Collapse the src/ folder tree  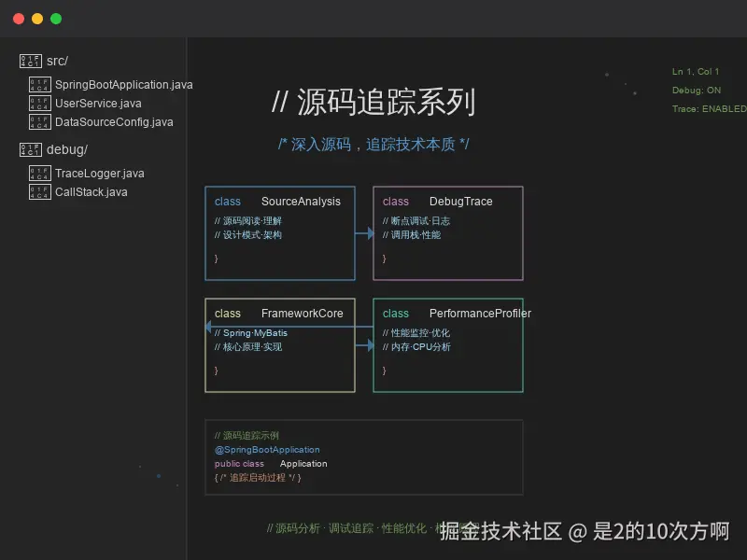(56, 60)
